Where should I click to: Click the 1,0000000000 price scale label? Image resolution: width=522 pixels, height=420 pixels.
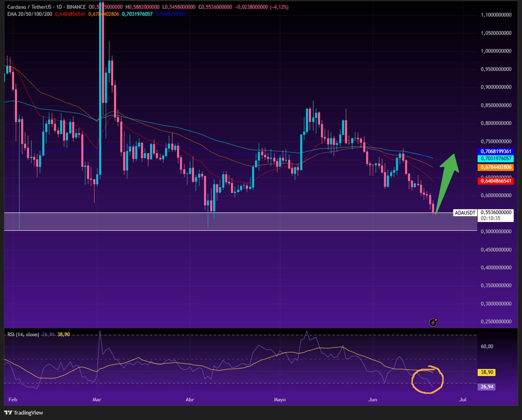tap(496, 51)
